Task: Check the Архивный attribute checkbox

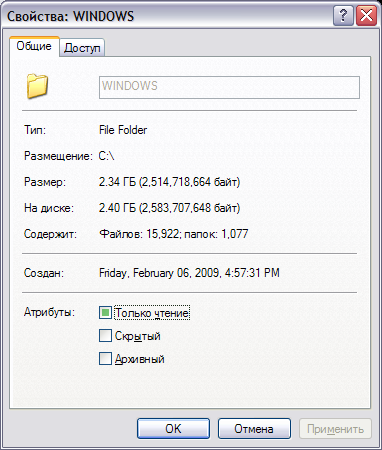Action: pyautogui.click(x=105, y=359)
